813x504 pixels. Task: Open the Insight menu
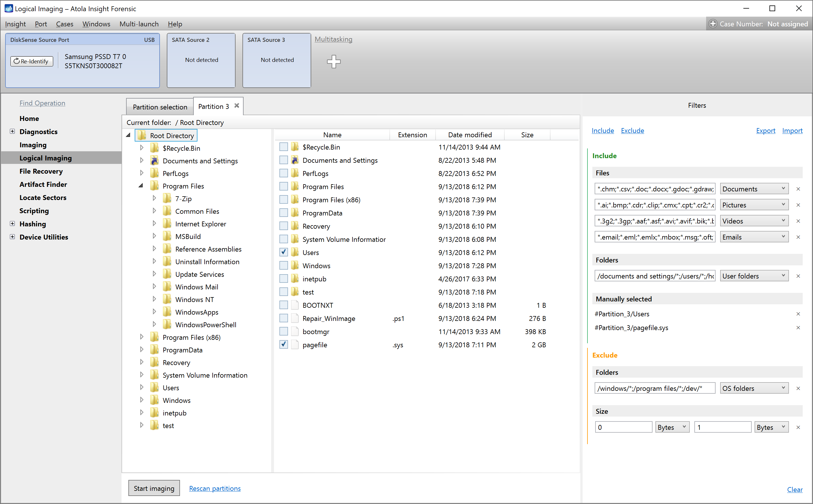point(15,24)
